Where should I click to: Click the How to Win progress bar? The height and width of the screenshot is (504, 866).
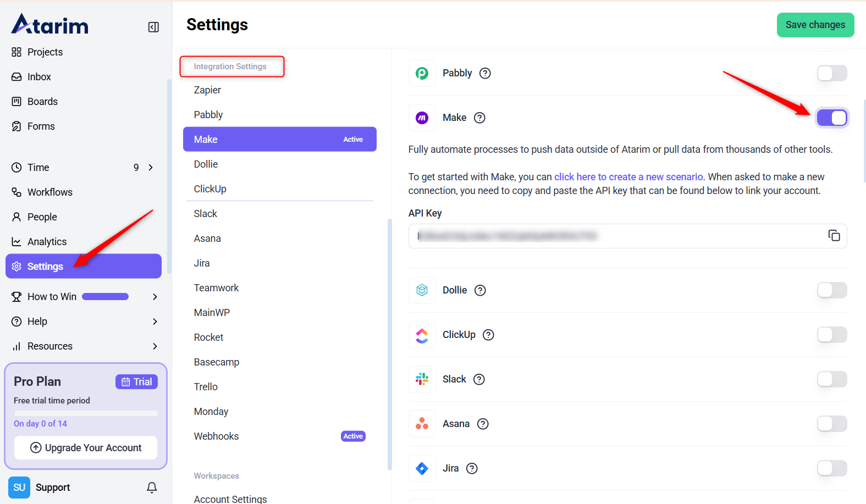click(x=105, y=297)
